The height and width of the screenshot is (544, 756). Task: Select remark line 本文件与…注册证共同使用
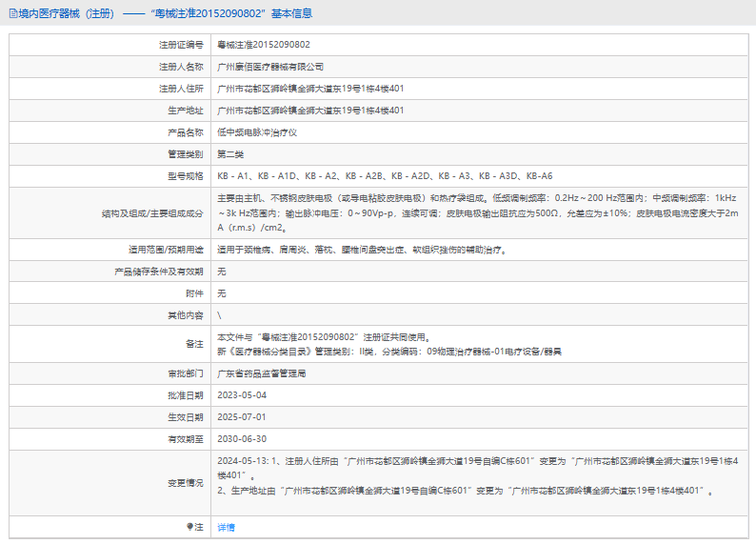[x=324, y=337]
